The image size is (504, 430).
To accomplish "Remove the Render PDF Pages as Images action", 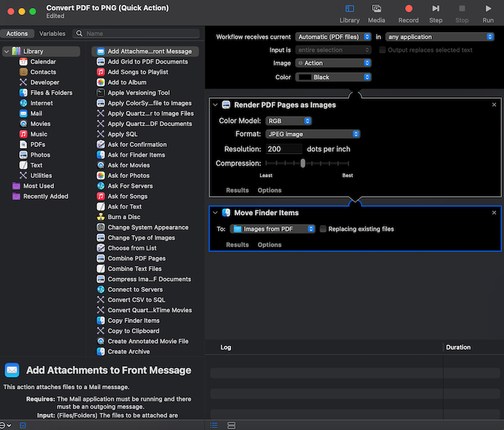I will [494, 105].
